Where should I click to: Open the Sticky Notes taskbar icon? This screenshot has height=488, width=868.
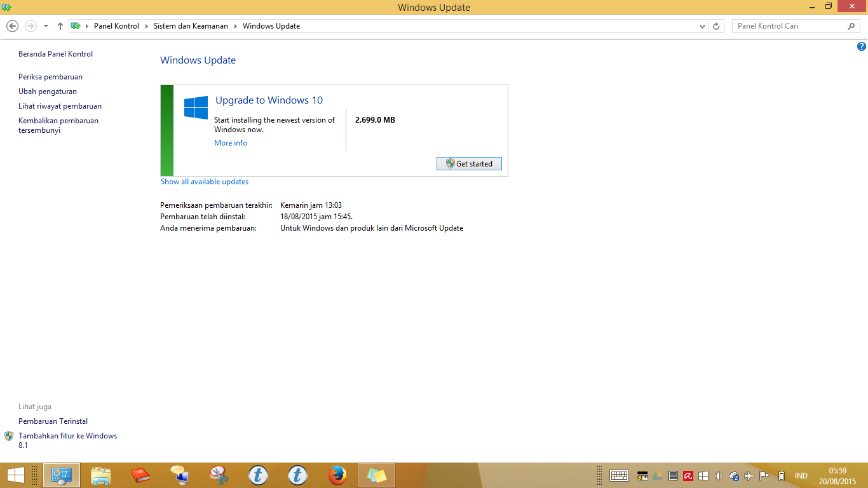377,475
